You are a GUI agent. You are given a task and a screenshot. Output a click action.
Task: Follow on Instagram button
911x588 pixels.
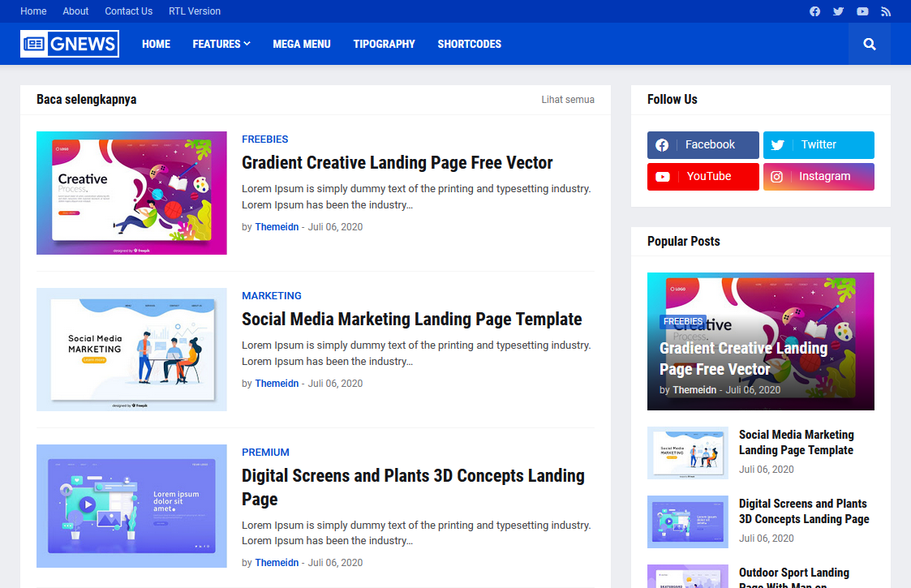(x=819, y=176)
